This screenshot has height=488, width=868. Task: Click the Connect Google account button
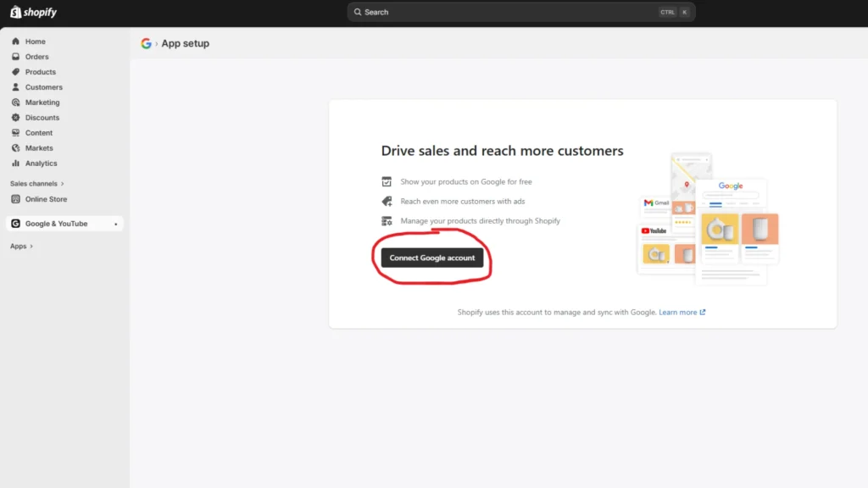[x=431, y=257]
